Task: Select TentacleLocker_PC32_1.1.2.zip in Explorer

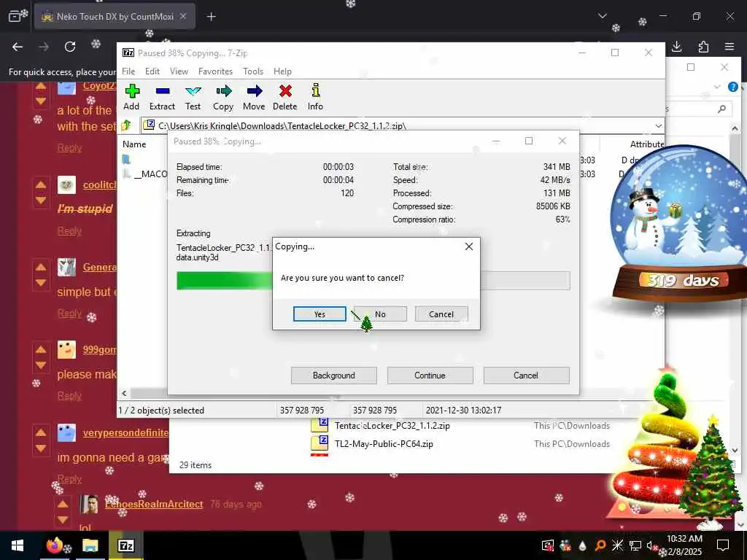Action: (x=392, y=425)
